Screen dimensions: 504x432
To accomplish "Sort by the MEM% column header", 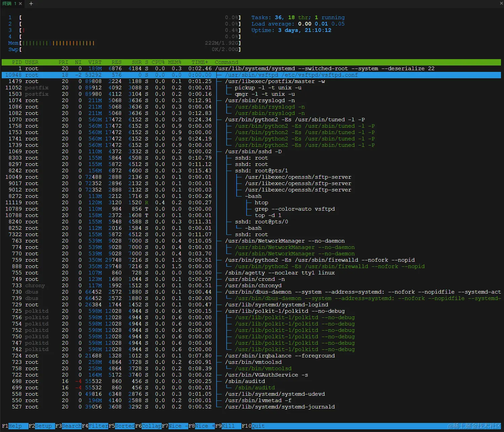I will point(175,62).
